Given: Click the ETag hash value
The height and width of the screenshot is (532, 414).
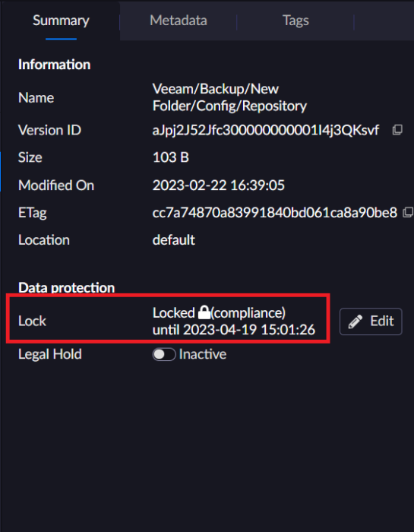Looking at the screenshot, I should point(275,213).
